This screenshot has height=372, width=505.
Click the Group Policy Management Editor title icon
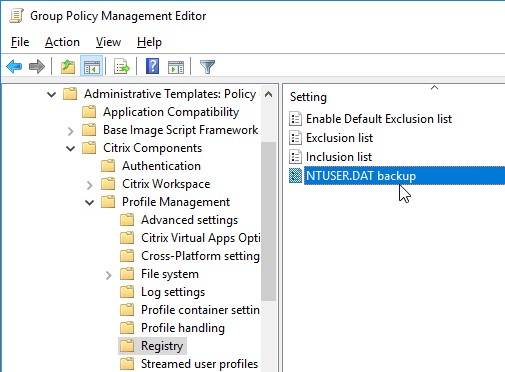16,16
